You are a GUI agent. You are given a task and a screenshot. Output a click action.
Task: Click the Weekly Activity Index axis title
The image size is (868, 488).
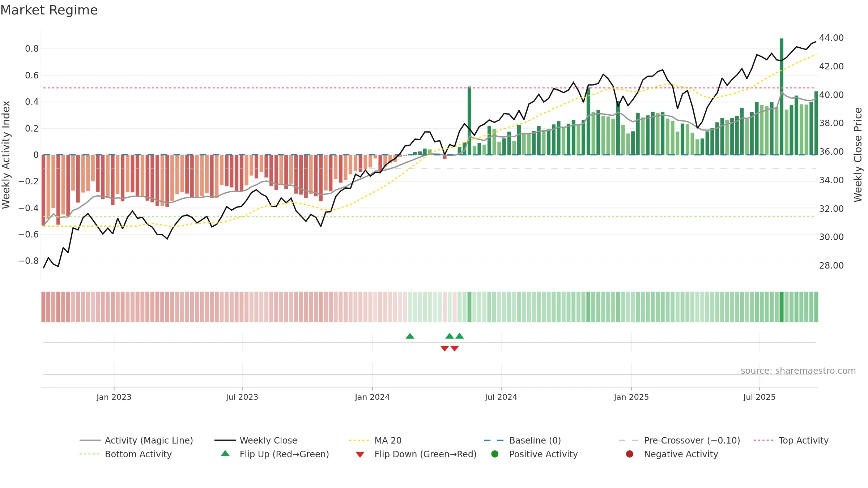[x=6, y=155]
